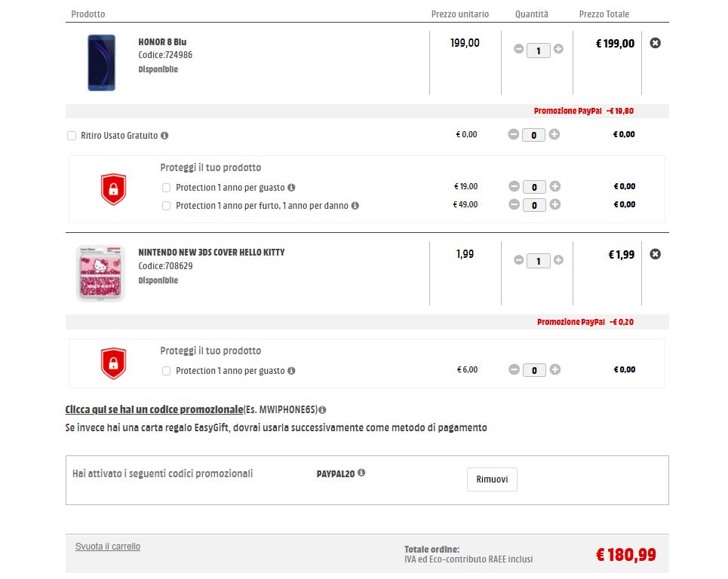Viewport: 728px width, 579px height.
Task: Click the HONOR 8 Blu product thumbnail
Action: [x=101, y=63]
